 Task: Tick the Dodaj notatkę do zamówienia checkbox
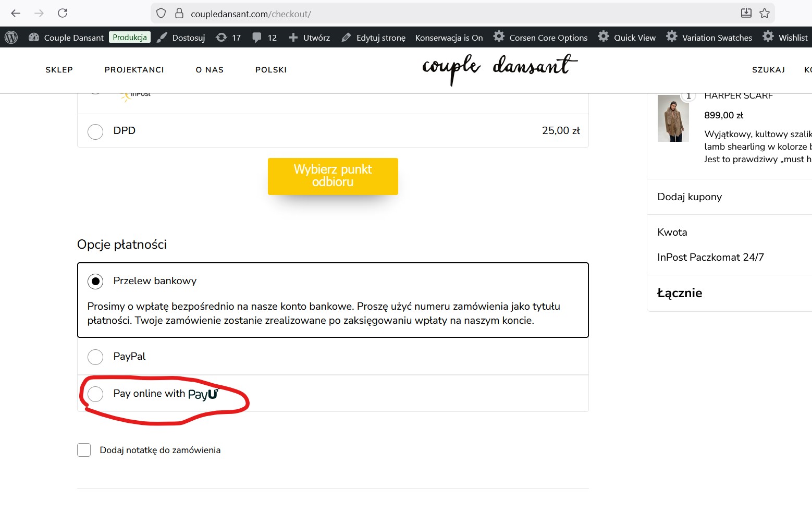tap(84, 450)
